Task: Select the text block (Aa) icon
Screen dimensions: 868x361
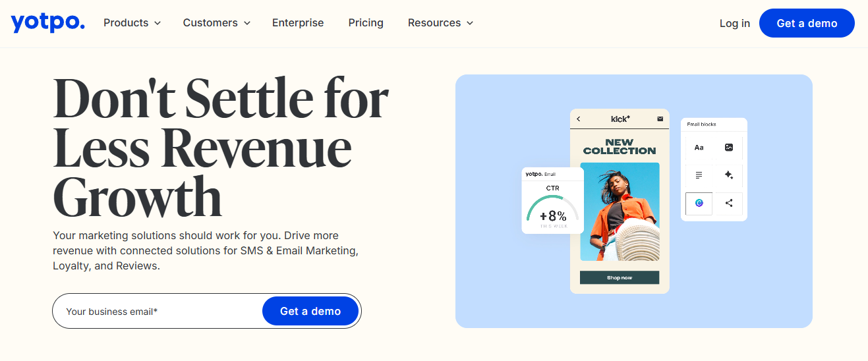Action: coord(699,148)
